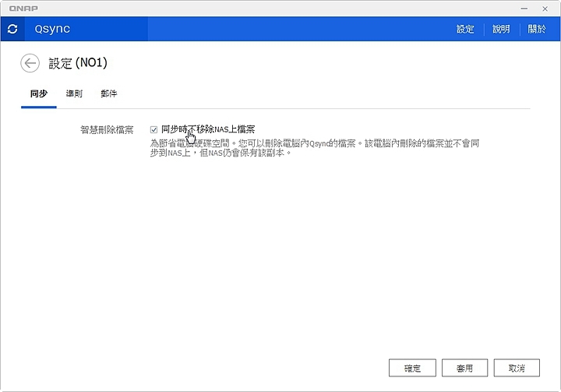Toggle 同步時不移除NAS上檔案 checkbox

[153, 129]
